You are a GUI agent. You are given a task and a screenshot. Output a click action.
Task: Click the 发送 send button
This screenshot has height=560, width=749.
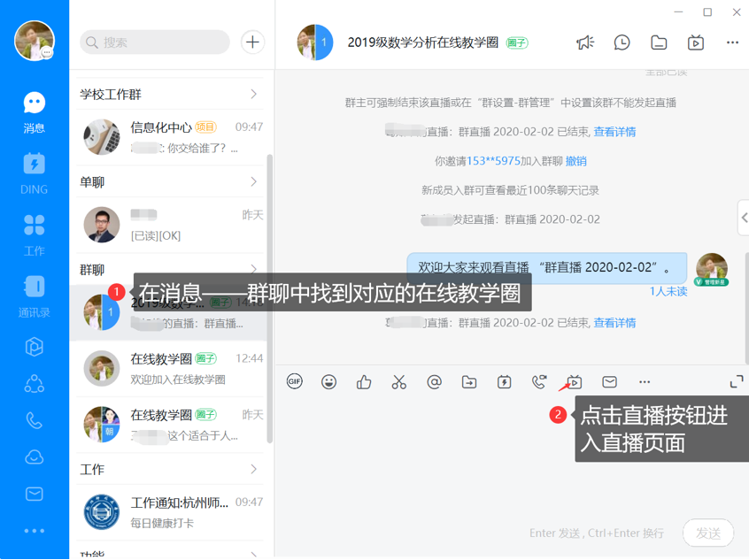[708, 533]
